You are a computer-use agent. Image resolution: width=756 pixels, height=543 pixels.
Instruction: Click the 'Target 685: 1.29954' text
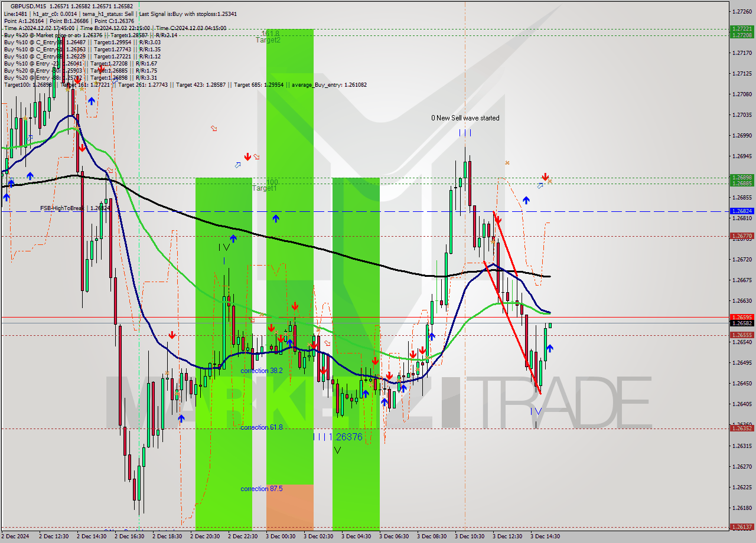[x=259, y=85]
